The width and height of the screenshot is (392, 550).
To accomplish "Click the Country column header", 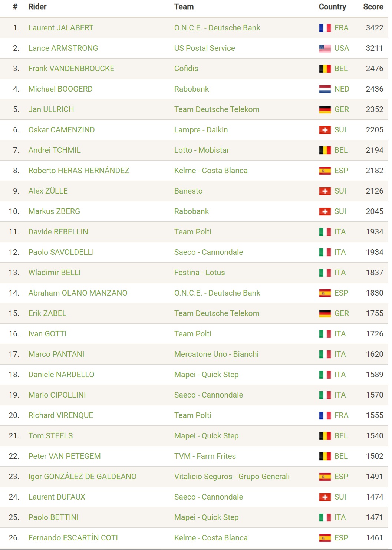I will point(332,7).
